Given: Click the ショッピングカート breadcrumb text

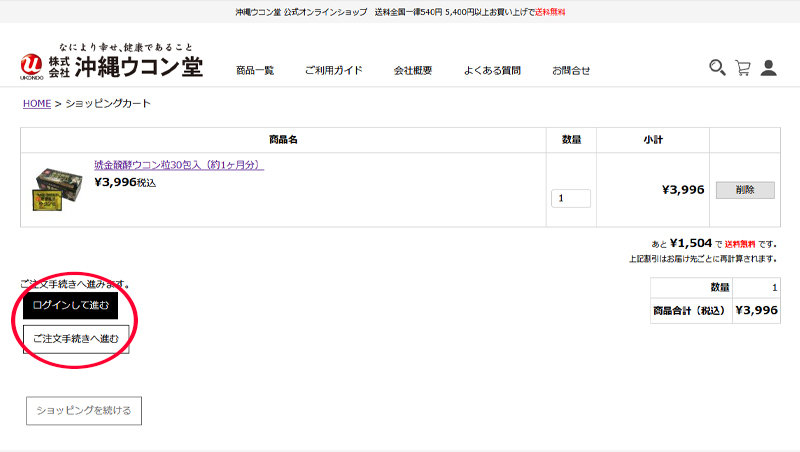Looking at the screenshot, I should coord(108,103).
